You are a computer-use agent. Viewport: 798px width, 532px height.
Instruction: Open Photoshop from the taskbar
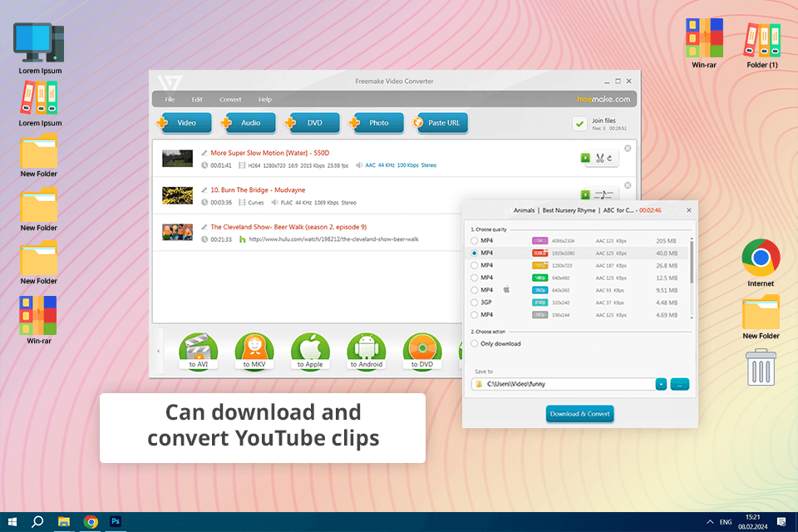(116, 521)
